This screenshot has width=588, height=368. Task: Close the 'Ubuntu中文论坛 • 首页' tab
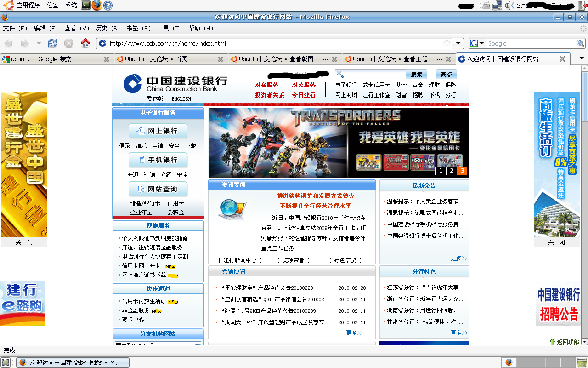220,59
